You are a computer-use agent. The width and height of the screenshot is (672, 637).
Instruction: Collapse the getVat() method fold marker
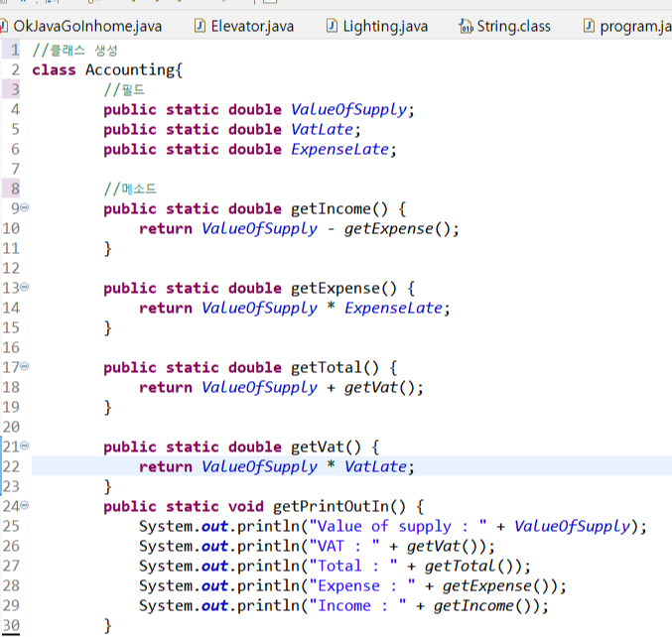25,446
